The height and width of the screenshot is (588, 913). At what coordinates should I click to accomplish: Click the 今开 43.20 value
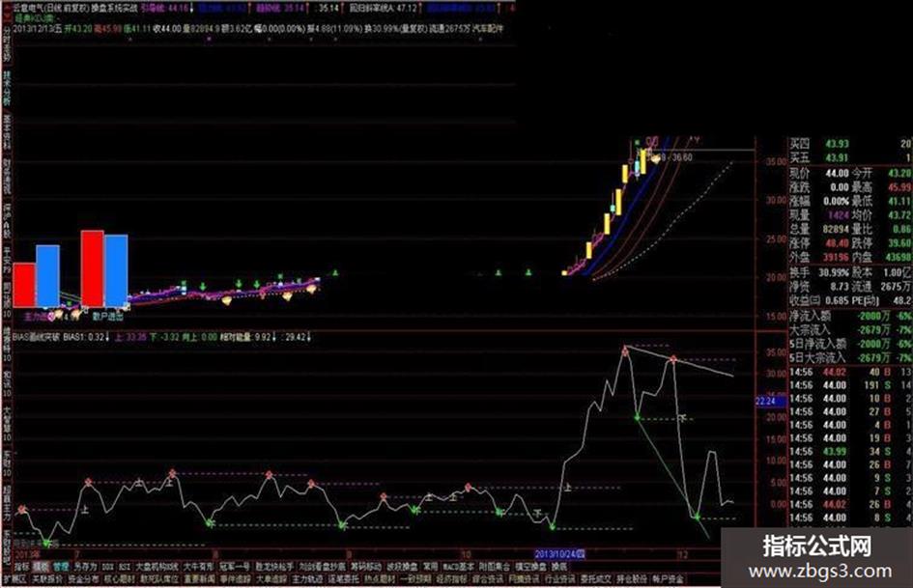click(x=899, y=173)
